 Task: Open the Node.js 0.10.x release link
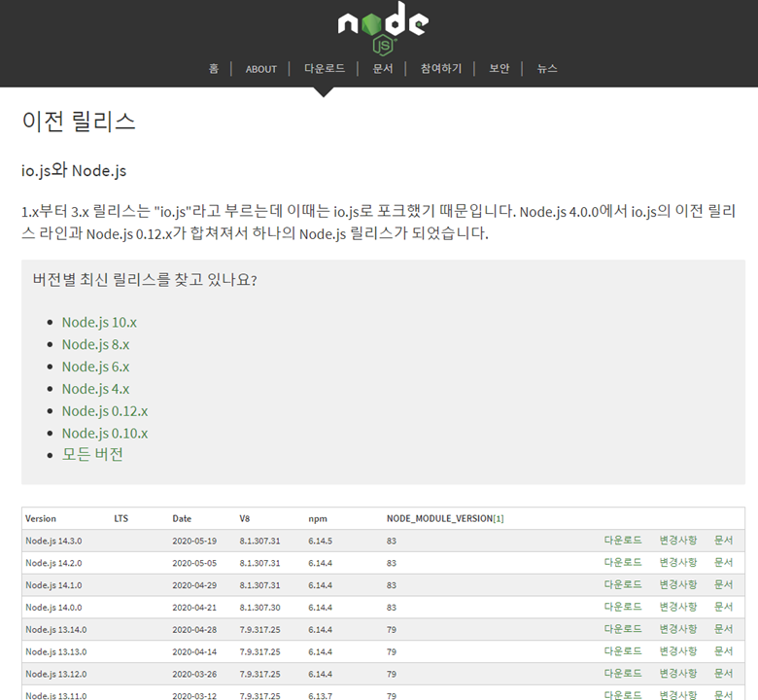105,434
